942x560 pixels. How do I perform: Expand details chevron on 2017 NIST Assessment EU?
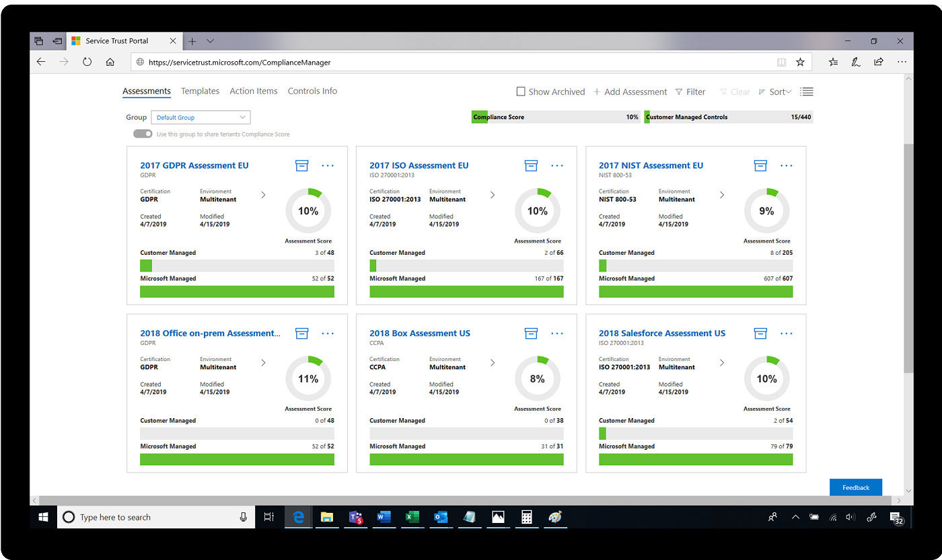[721, 194]
